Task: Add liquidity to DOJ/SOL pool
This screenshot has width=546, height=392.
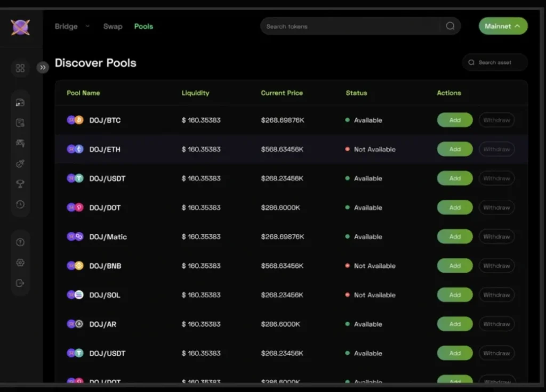Action: [x=455, y=295]
